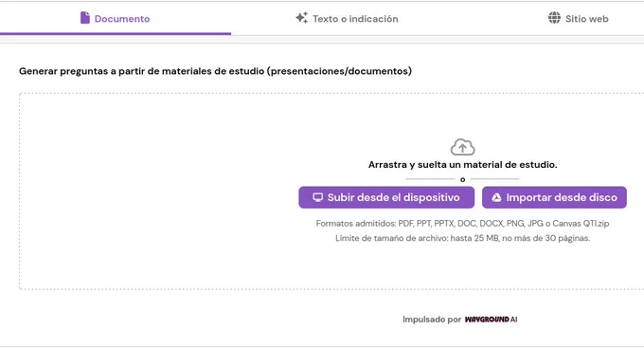The height and width of the screenshot is (348, 644).
Task: Switch to the Documento tab
Action: [115, 19]
